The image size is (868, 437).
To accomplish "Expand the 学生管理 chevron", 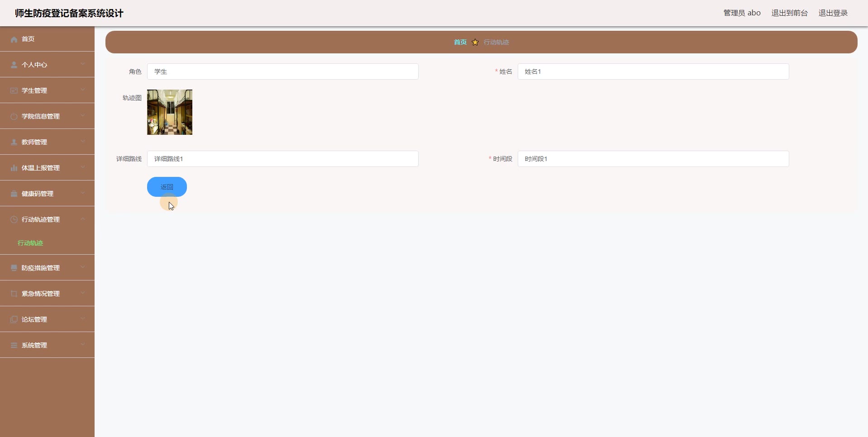I will pos(83,90).
